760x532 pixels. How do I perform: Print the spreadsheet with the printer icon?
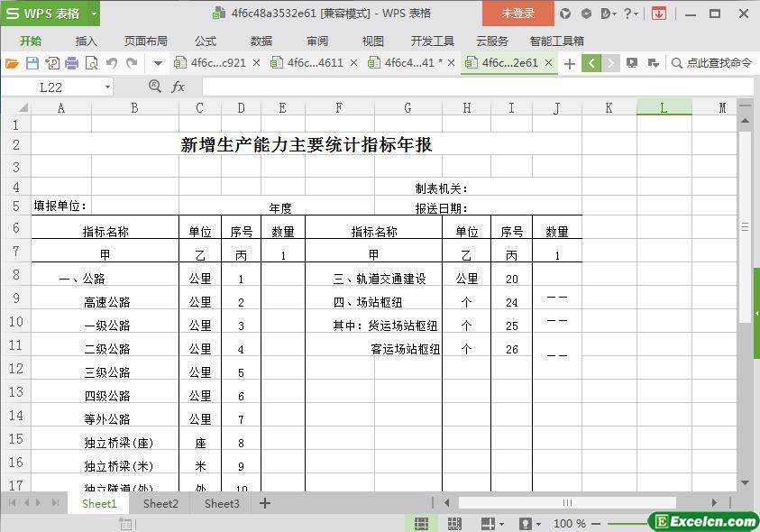click(72, 63)
